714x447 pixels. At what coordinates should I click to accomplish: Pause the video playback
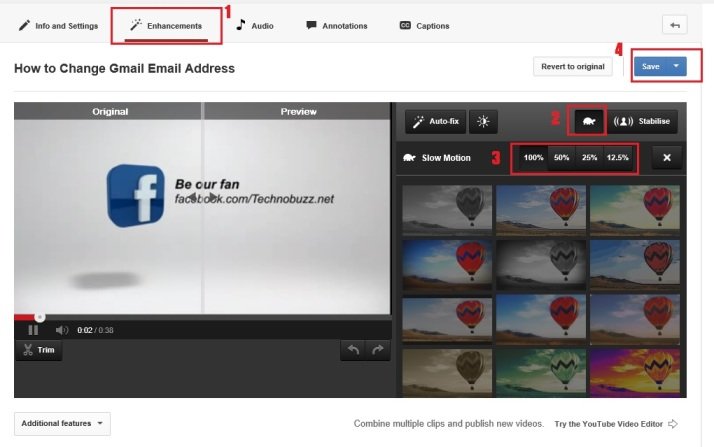point(33,330)
